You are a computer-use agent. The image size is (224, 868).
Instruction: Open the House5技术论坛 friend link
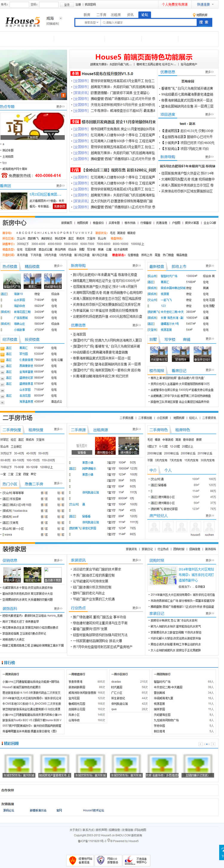click(x=93, y=810)
